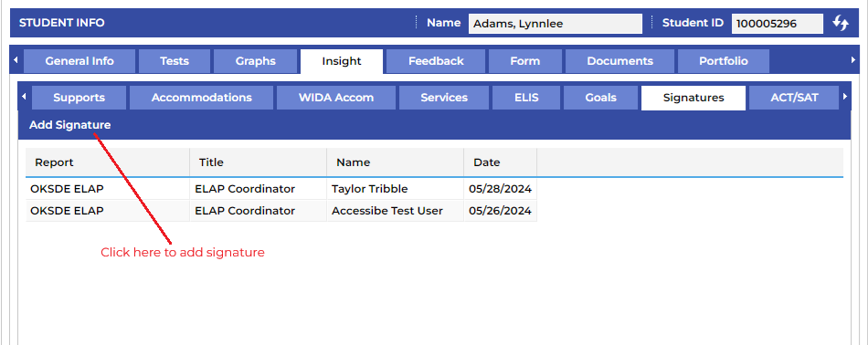Open the ACT/SAT sub-tab
Viewport: 868px width, 345px height.
794,98
